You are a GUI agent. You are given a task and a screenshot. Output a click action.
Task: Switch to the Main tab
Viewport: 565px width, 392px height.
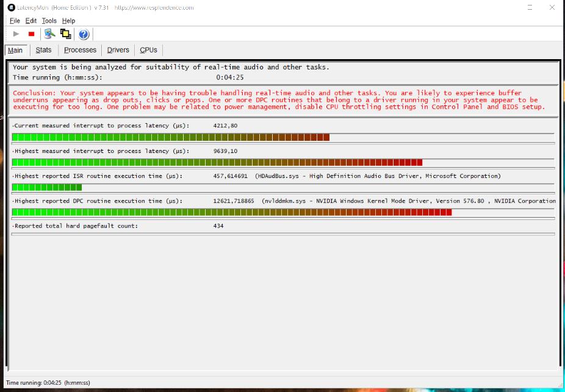pyautogui.click(x=15, y=51)
